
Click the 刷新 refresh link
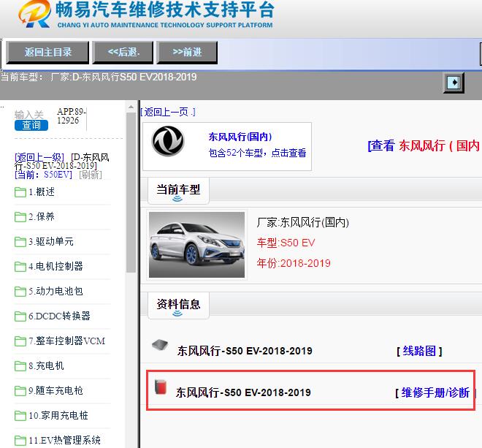(91, 175)
